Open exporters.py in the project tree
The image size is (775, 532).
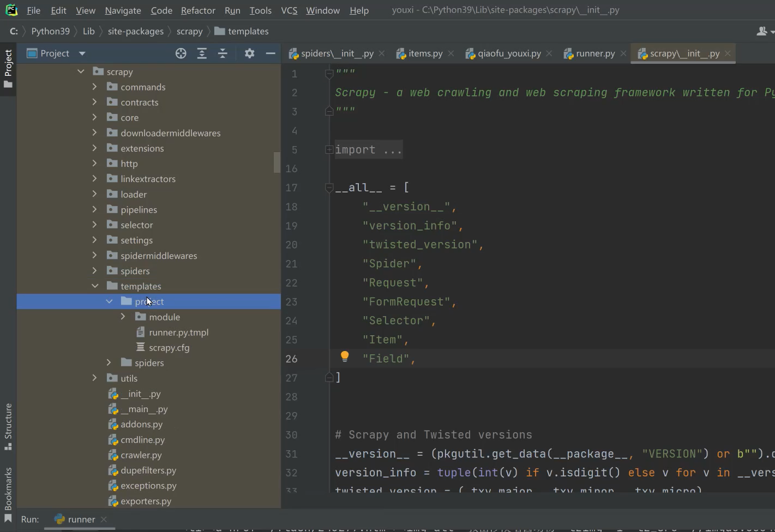pyautogui.click(x=146, y=501)
